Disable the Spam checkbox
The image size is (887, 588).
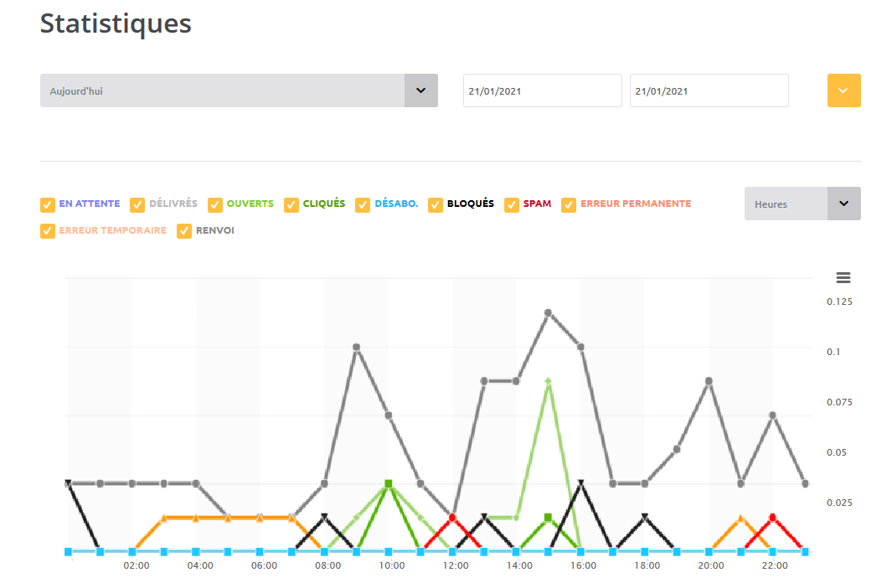pos(512,204)
